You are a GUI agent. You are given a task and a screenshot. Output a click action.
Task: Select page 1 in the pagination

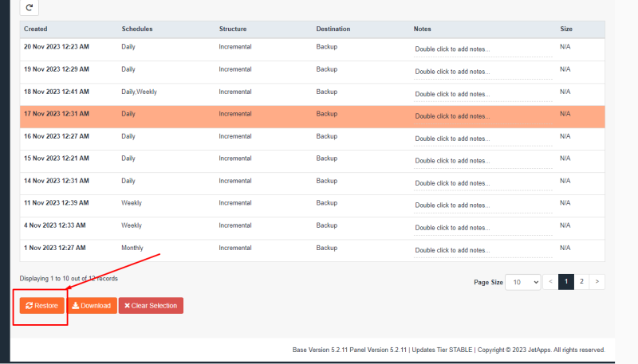point(566,281)
